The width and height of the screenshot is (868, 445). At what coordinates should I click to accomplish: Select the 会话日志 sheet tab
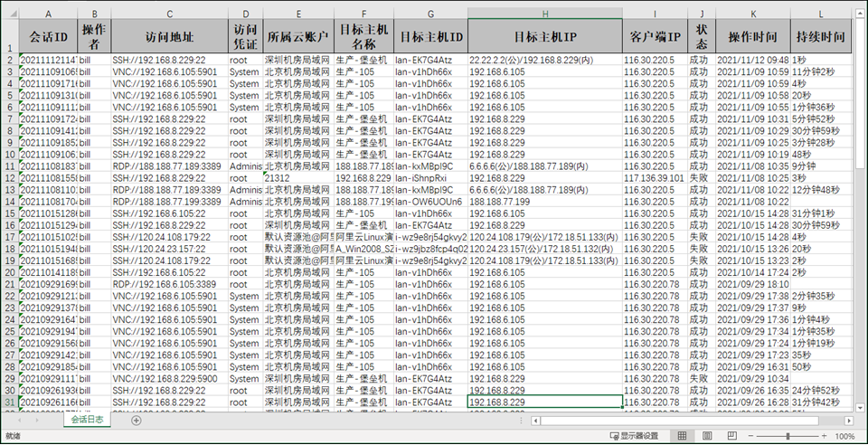coord(87,421)
